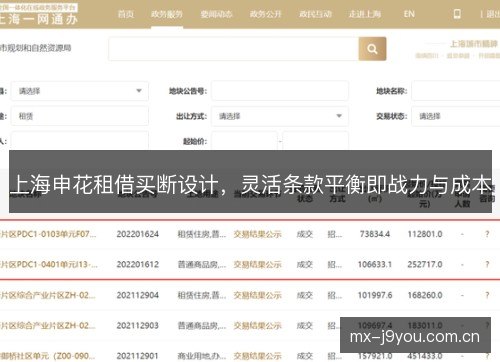Screen dimensions: 500x362
Task: Click notice number 202112903
Action: click(x=138, y=326)
